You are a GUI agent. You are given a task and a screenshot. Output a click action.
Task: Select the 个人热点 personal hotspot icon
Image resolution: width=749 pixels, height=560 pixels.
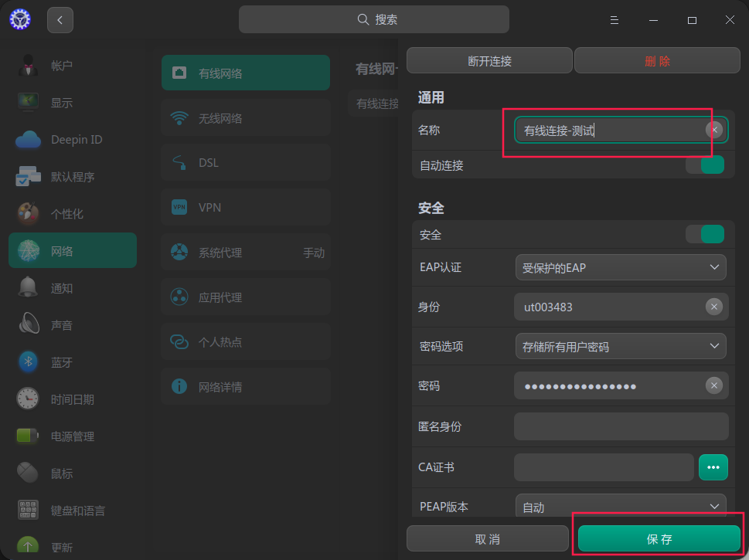[179, 342]
